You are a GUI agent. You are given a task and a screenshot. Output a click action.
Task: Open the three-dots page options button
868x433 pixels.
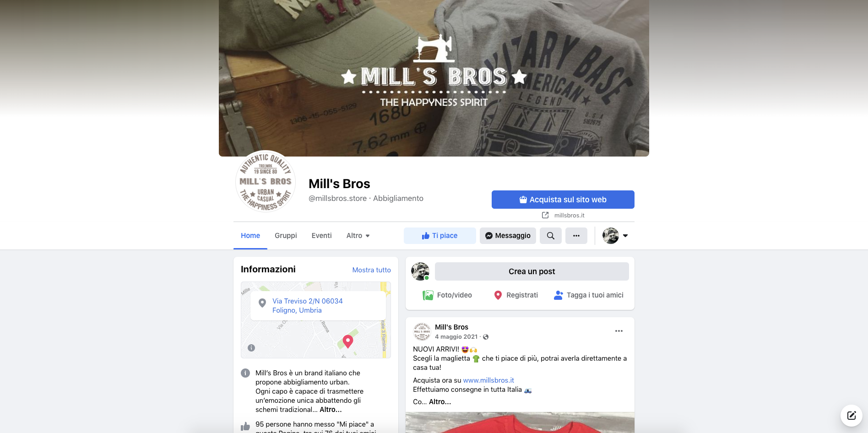pos(576,236)
